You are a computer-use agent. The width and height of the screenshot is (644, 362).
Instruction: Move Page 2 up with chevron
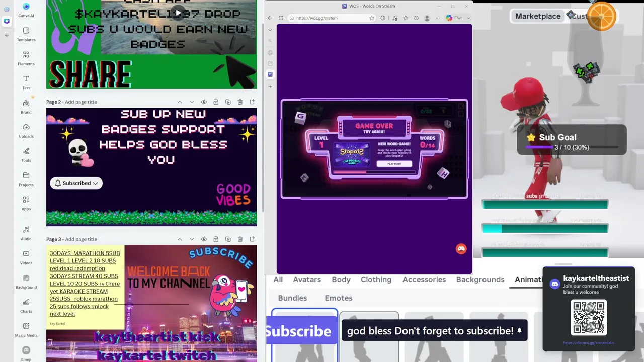[x=180, y=102]
